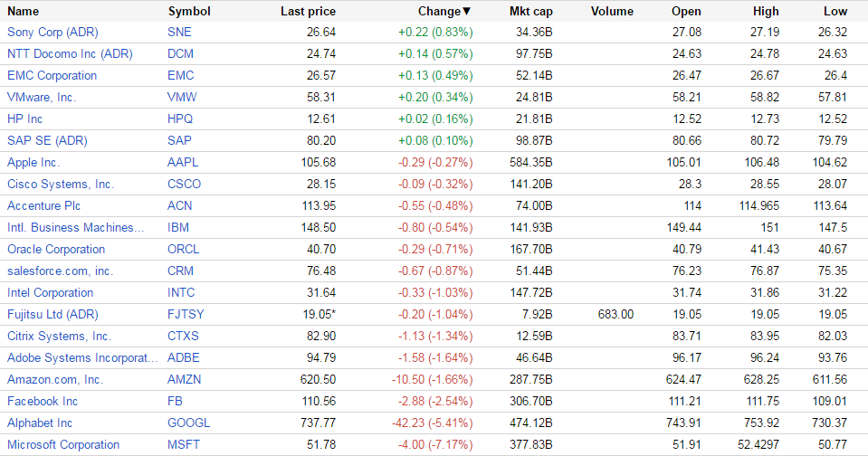Click the Volume column header
868x456 pixels.
click(x=612, y=12)
